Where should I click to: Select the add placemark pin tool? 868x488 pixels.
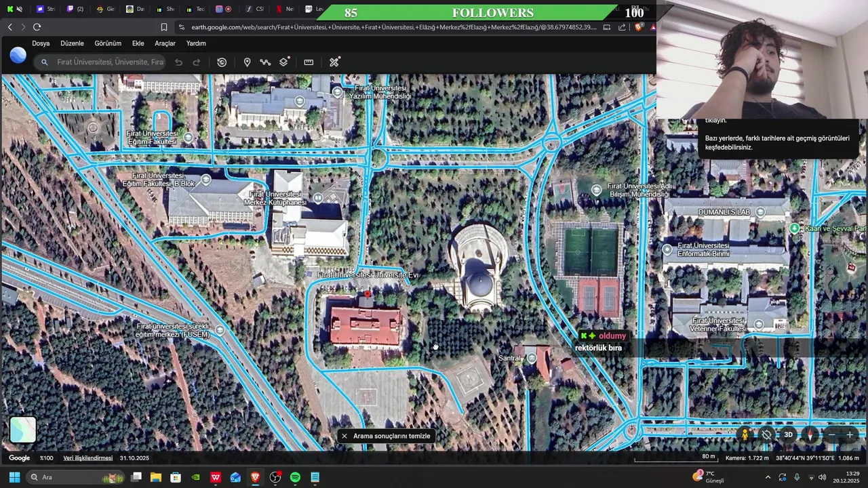247,62
